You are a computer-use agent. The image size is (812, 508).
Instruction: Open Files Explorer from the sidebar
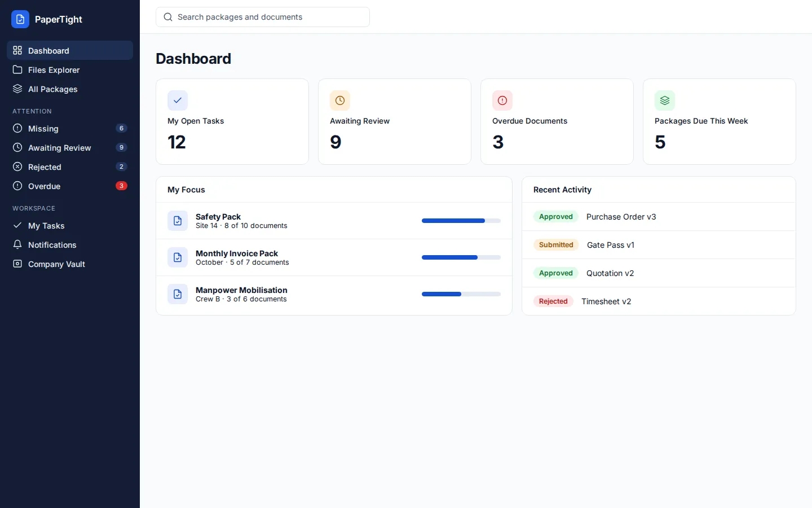pos(70,69)
